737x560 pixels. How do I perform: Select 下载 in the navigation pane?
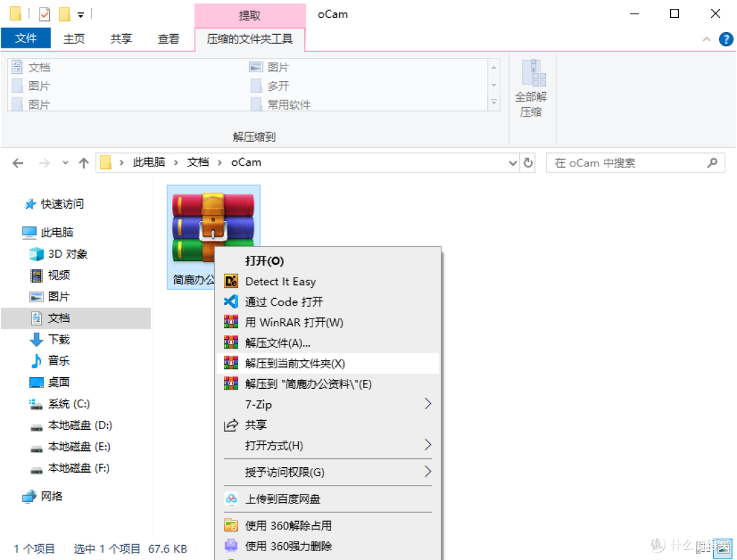pyautogui.click(x=59, y=339)
